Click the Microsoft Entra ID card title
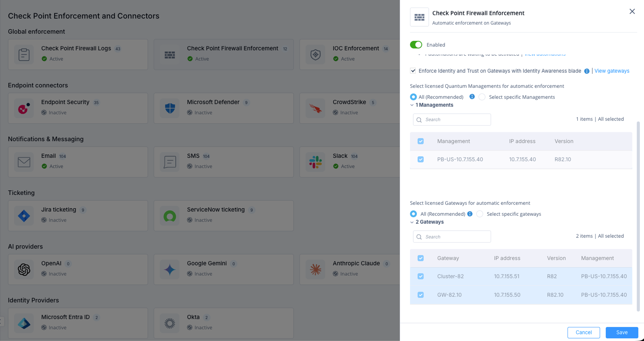 click(65, 317)
